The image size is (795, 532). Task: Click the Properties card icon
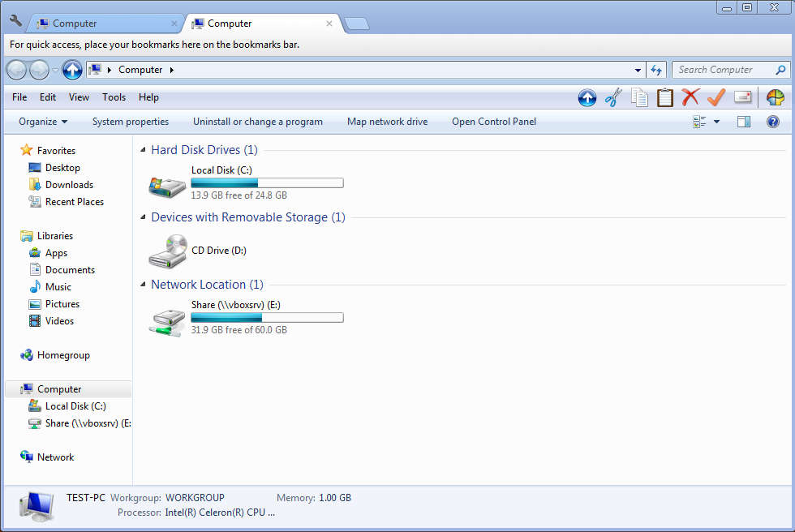(743, 97)
